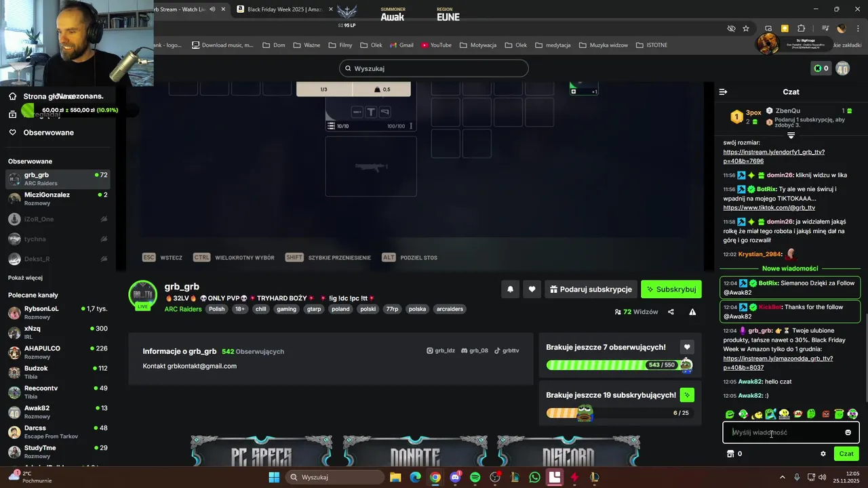Click the heart icon in the followers goal
This screenshot has height=488, width=868.
coord(687,347)
